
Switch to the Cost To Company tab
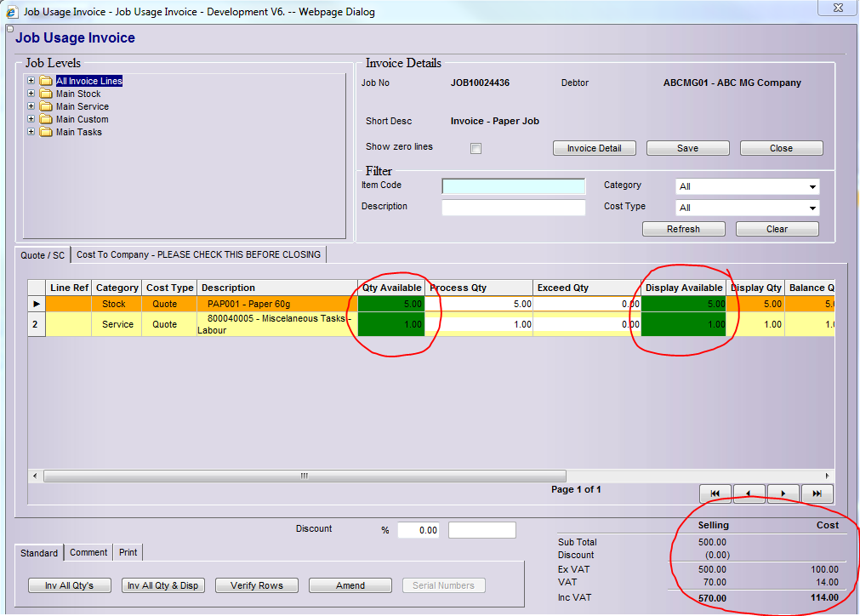[x=198, y=254]
